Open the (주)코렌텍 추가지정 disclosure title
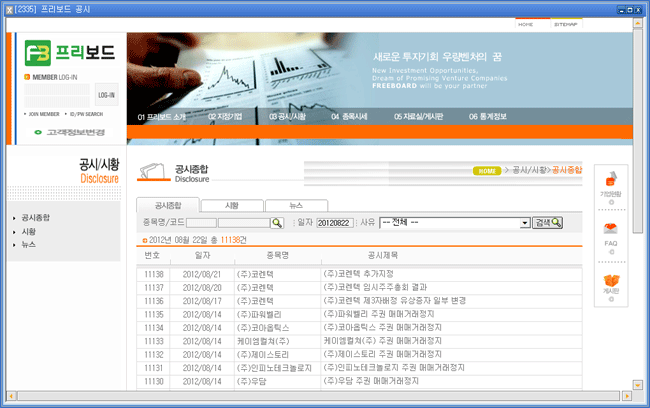 tap(366, 273)
